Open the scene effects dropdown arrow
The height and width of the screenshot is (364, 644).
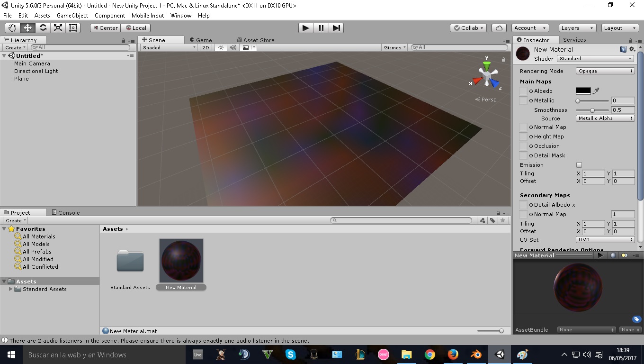coord(254,47)
